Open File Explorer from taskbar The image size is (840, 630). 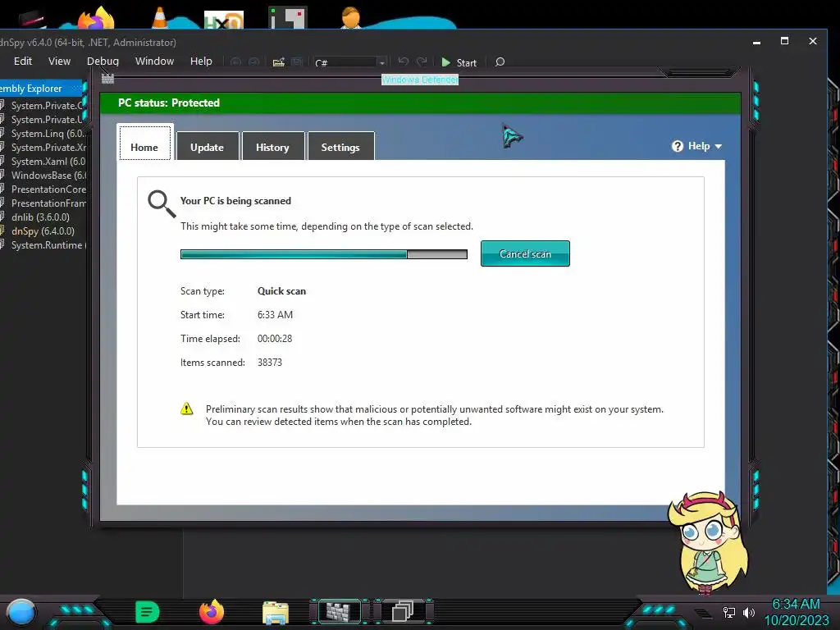(276, 612)
